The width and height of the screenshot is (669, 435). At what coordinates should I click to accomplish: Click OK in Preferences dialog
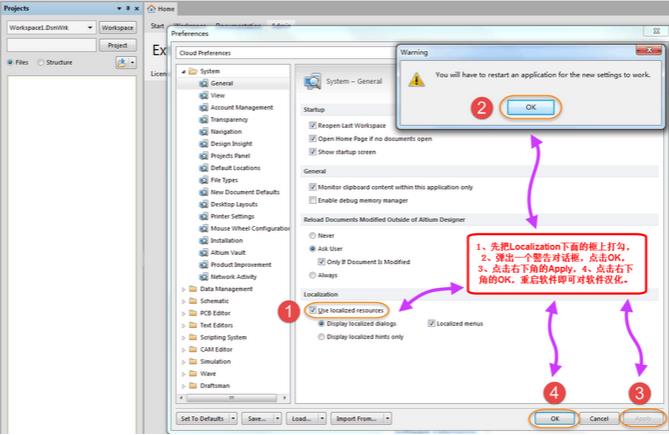point(554,419)
